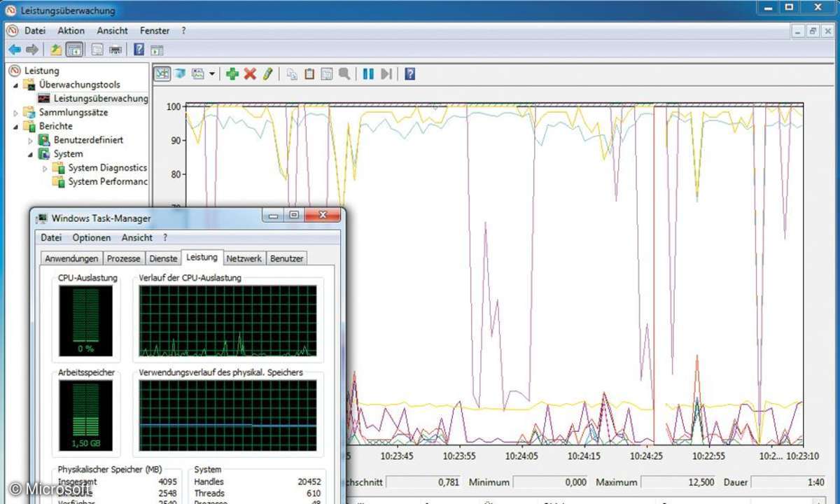Switch to Benutzer tab in Task-Manager
Screen dimensions: 840x504
click(287, 258)
